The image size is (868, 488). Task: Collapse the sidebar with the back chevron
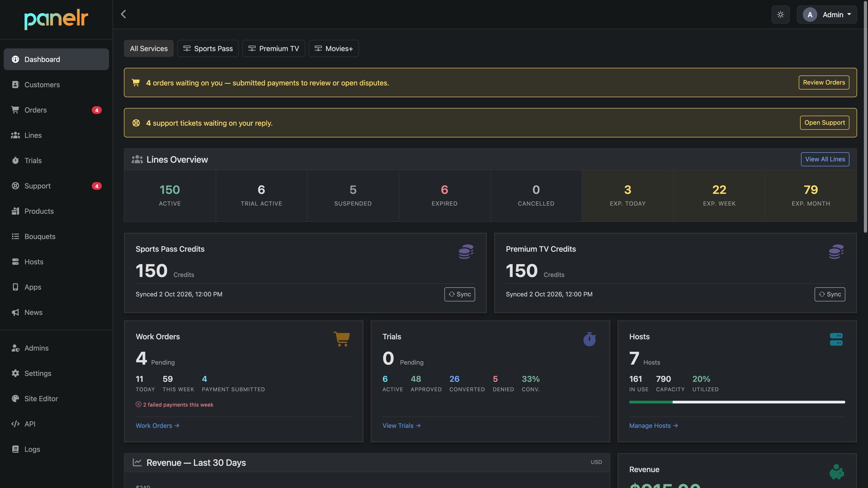[x=123, y=14]
